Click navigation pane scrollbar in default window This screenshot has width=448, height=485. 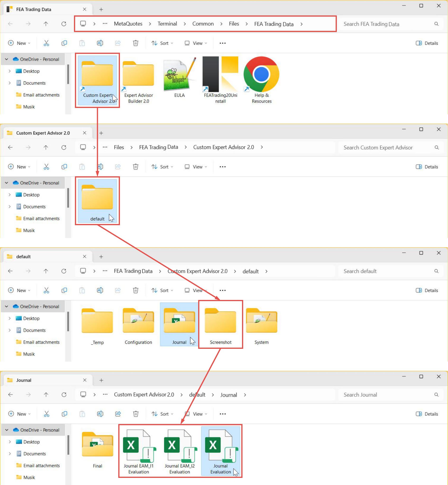pyautogui.click(x=68, y=322)
